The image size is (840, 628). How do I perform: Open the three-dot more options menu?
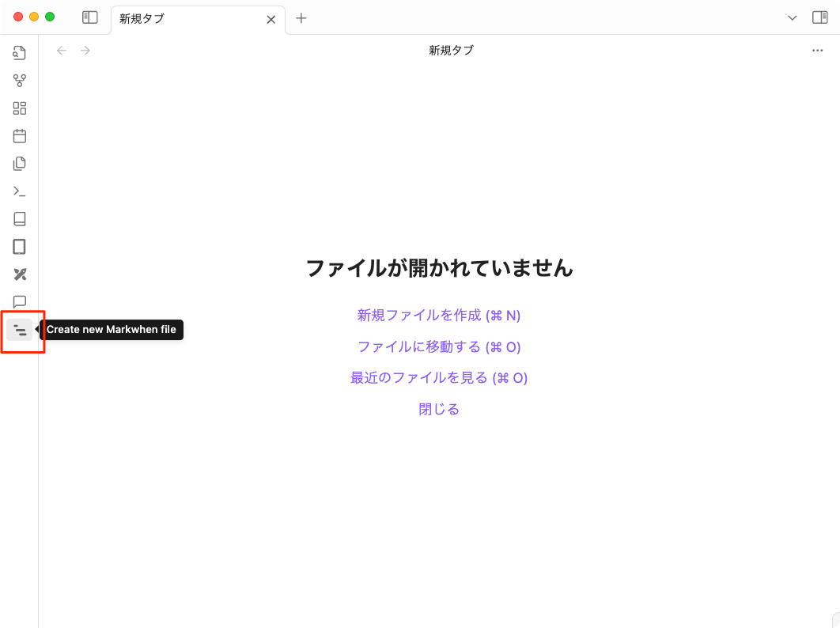[817, 51]
